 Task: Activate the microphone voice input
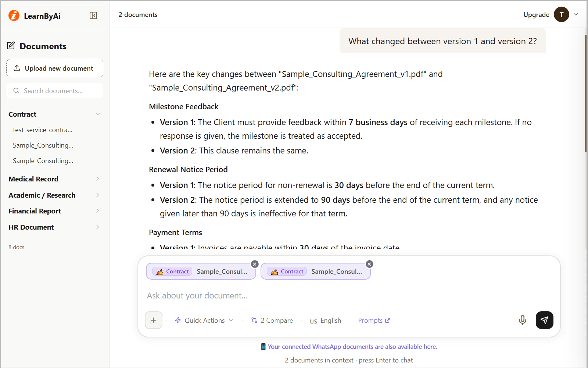[522, 320]
